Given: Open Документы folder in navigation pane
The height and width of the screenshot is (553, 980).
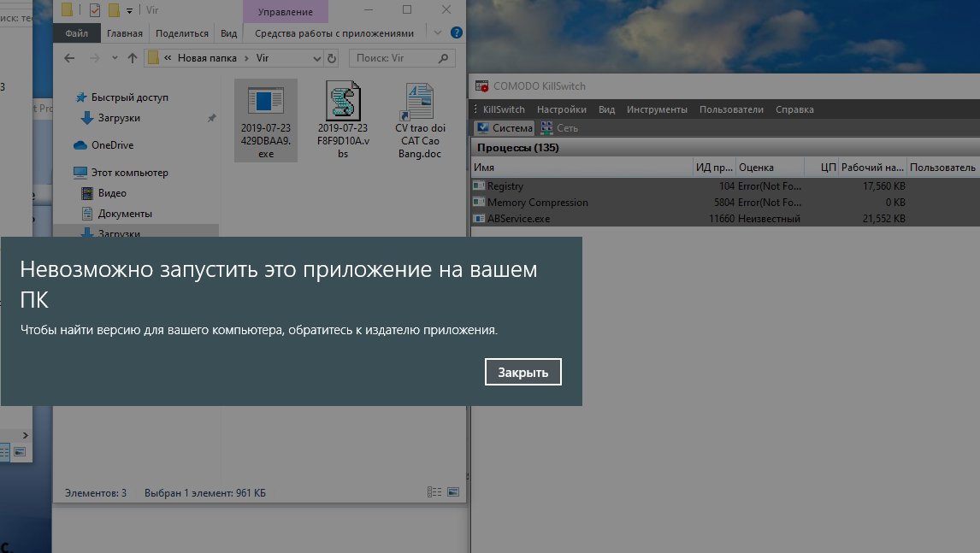Looking at the screenshot, I should [125, 214].
